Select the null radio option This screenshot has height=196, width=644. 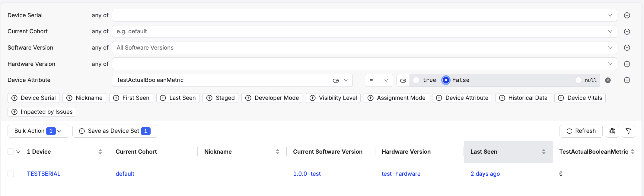point(578,80)
